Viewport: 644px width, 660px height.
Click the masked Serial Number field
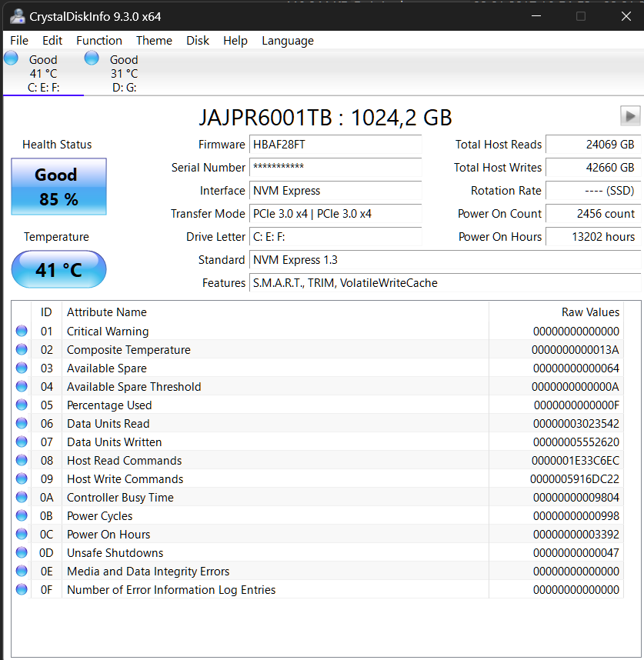[335, 168]
